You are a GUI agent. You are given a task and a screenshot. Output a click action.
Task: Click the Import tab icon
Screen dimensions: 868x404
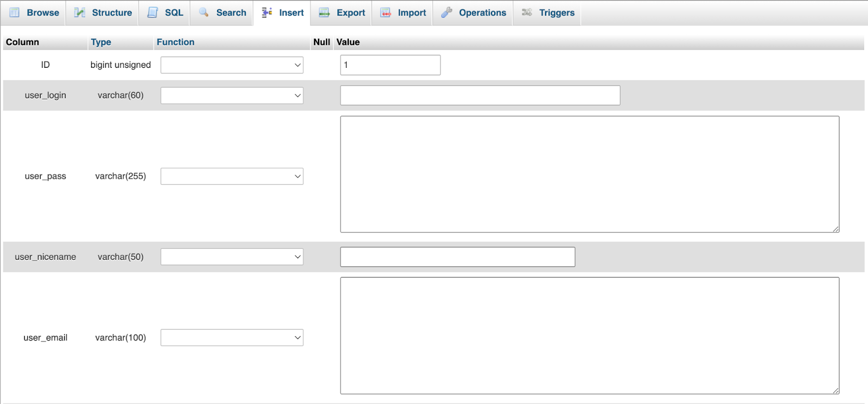[386, 12]
